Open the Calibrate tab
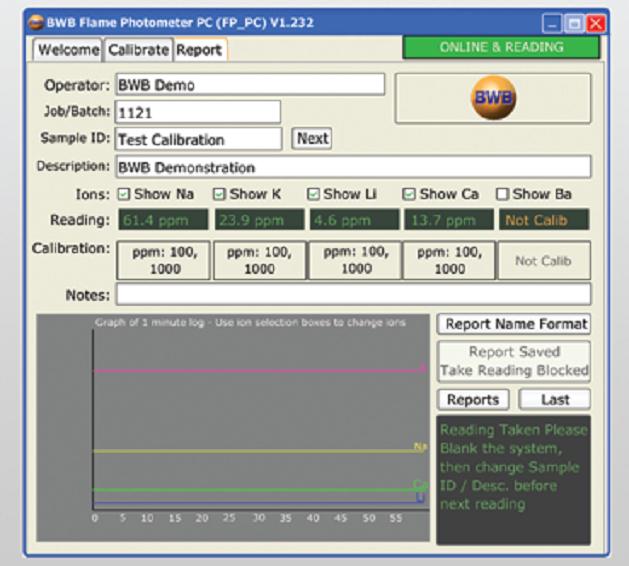This screenshot has width=629, height=566. (x=138, y=50)
